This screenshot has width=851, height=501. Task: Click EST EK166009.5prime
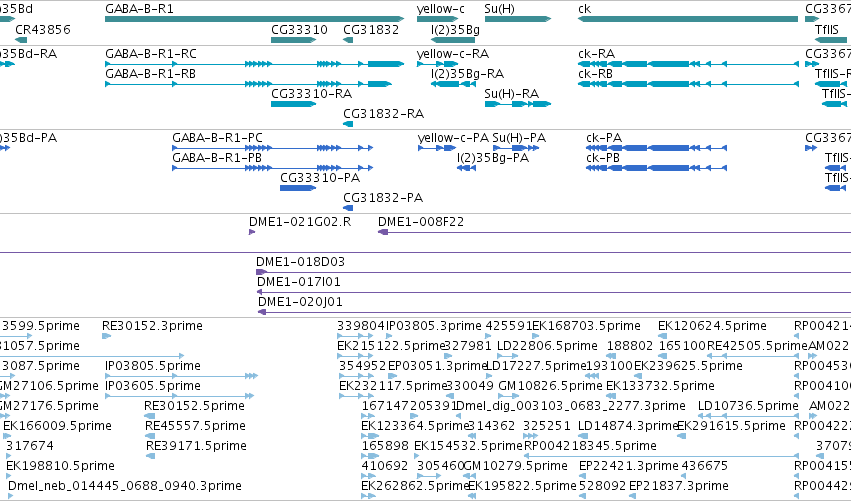click(57, 426)
